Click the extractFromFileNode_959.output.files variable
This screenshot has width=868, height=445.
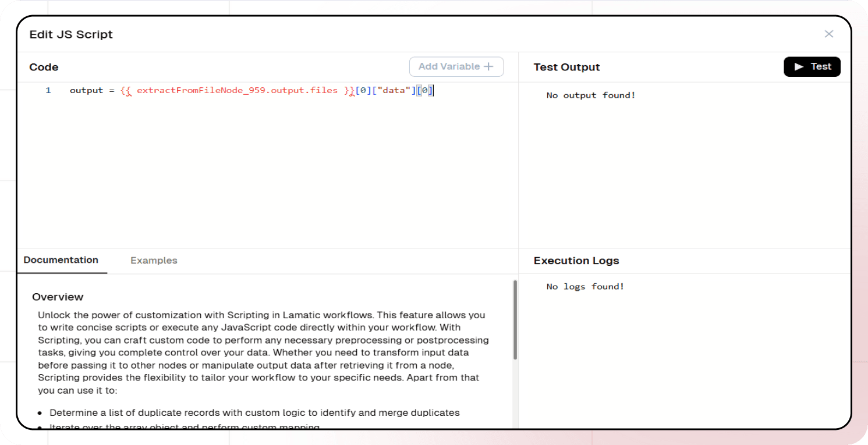coord(237,91)
